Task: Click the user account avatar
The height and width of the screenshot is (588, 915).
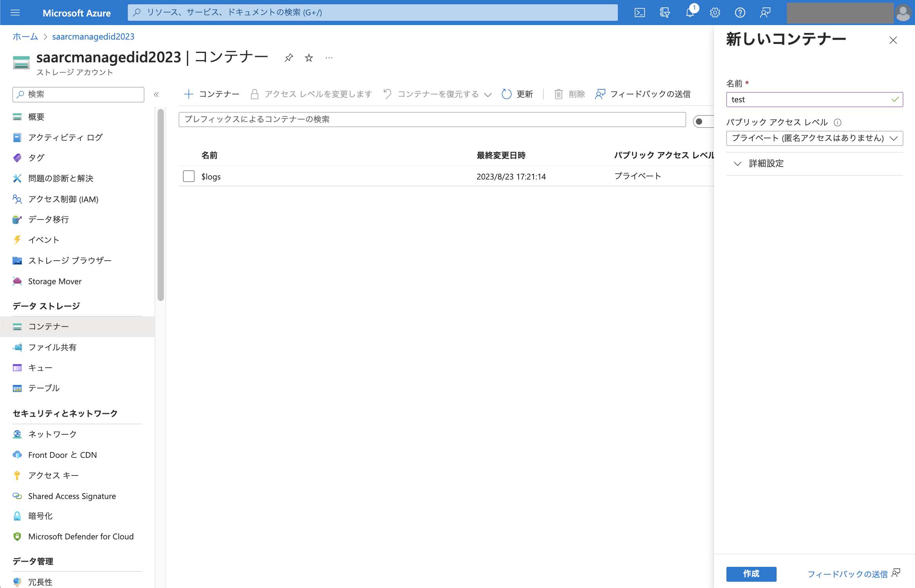Action: (903, 13)
